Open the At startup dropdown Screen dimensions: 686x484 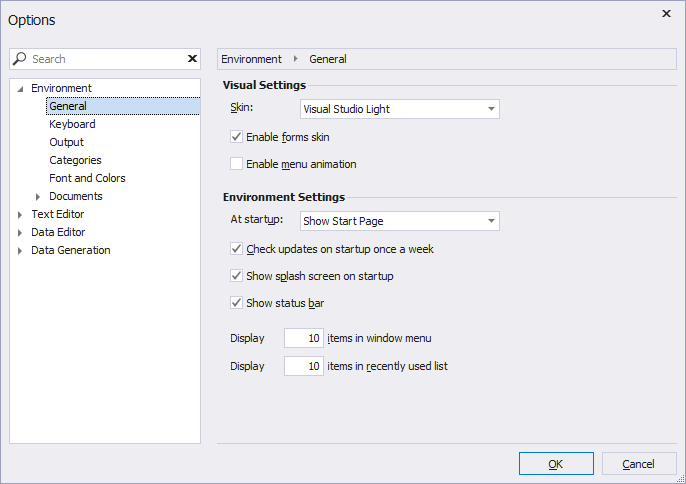(399, 221)
